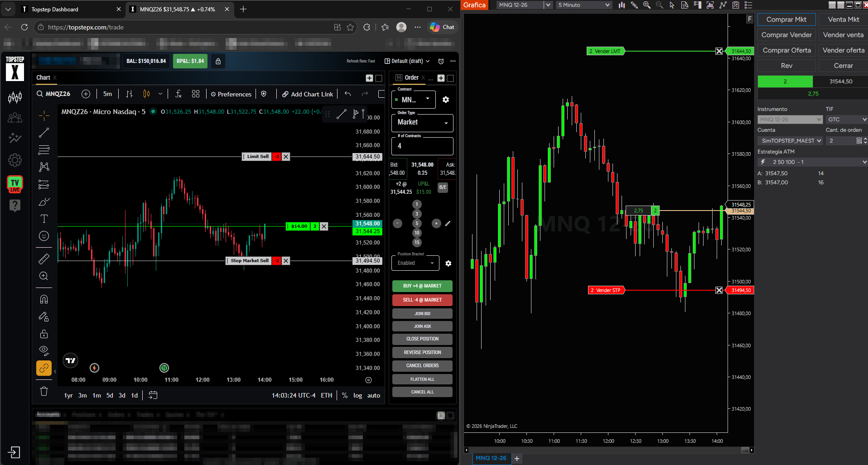
Task: Cancel the Limit Sell order X
Action: tap(286, 157)
